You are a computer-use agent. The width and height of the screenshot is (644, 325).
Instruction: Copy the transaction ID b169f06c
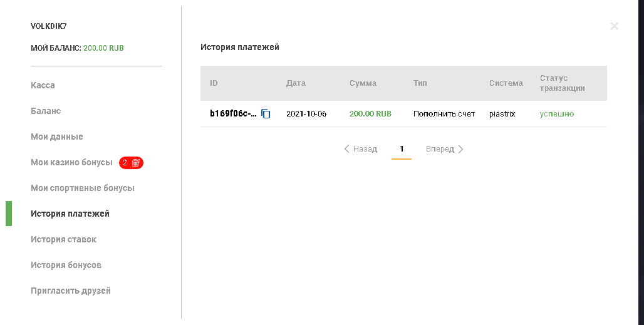coord(266,114)
